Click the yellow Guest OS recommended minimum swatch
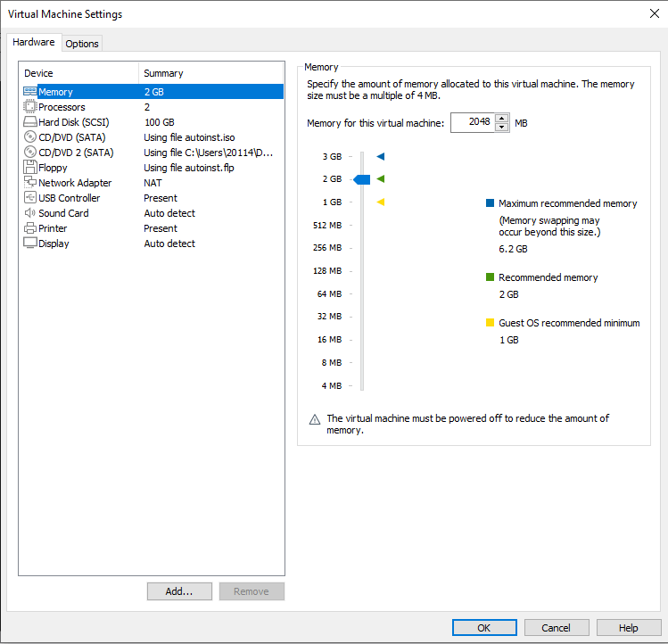This screenshot has height=644, width=668. pos(490,322)
